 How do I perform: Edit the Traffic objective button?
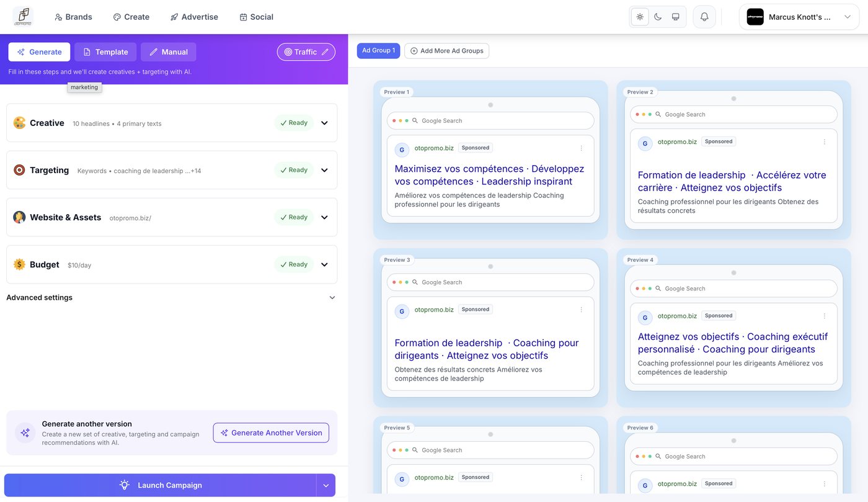[306, 52]
